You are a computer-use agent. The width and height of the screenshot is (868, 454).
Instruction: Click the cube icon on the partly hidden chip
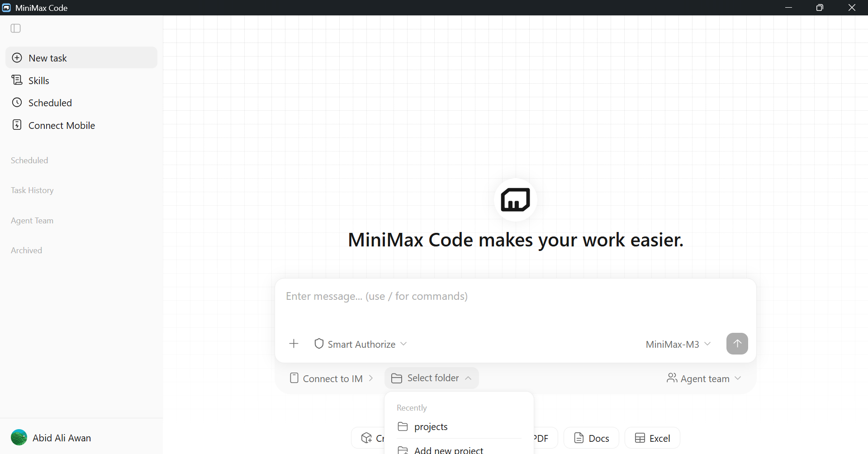click(x=366, y=438)
